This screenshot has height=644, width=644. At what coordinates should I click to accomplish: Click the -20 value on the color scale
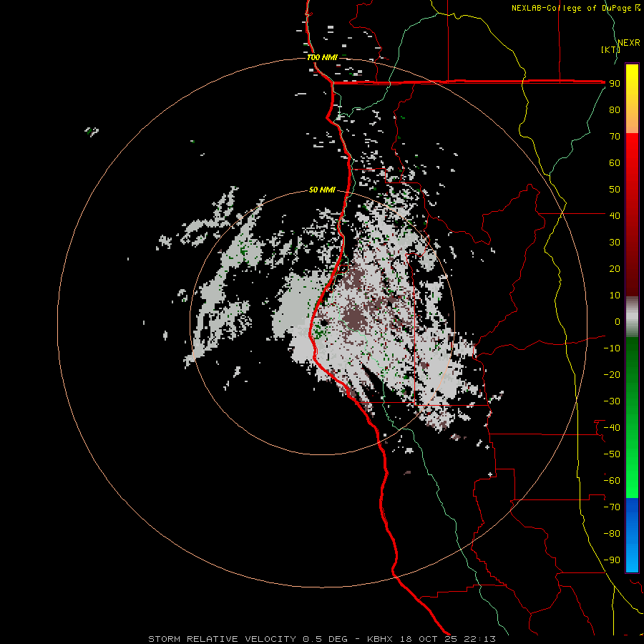point(612,374)
